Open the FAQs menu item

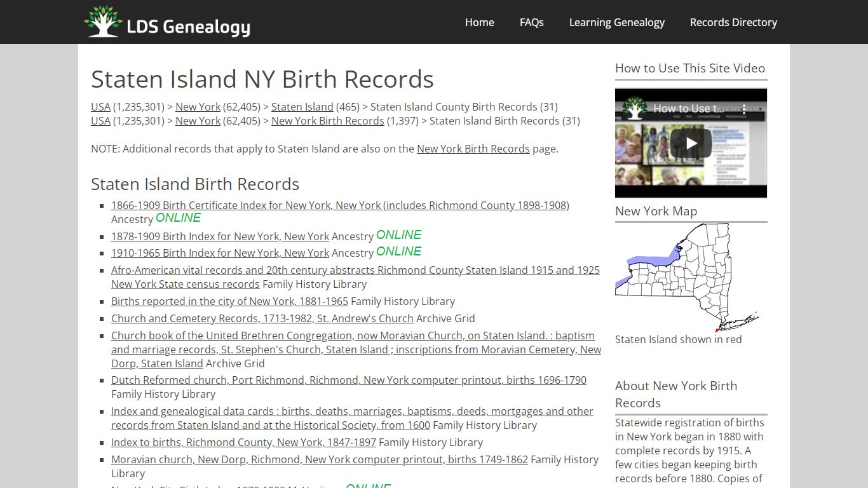tap(532, 22)
